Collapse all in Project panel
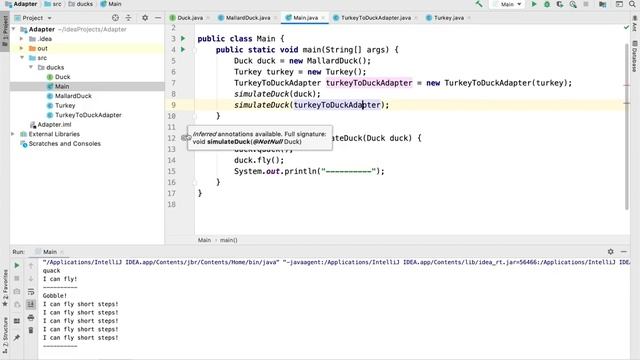The image size is (640, 360). [x=128, y=18]
